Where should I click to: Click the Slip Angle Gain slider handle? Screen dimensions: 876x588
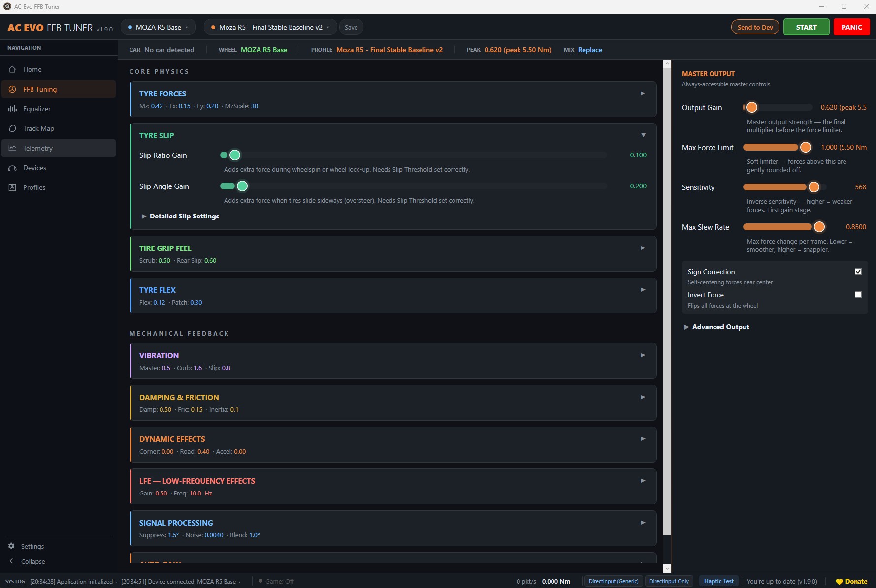pyautogui.click(x=242, y=186)
